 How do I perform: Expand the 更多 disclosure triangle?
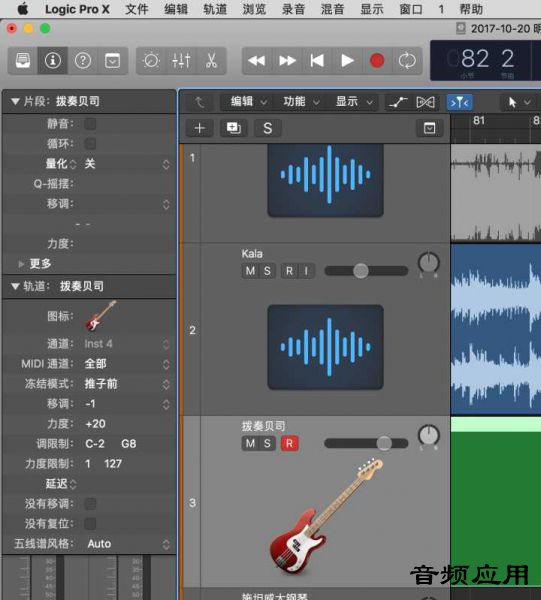click(21, 264)
